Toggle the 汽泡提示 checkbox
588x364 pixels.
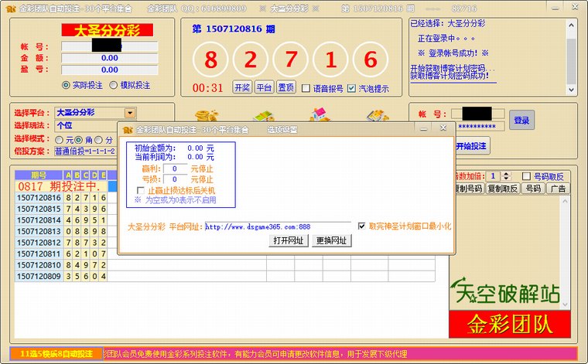tap(352, 88)
